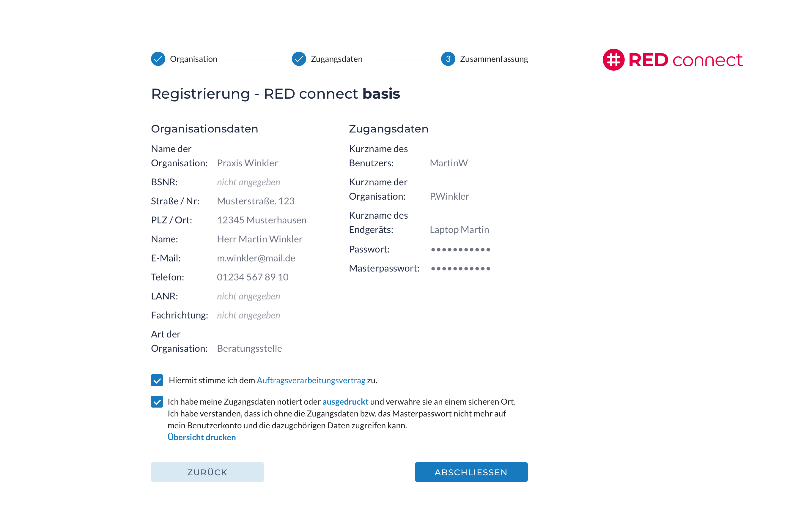The width and height of the screenshot is (812, 505).
Task: Select the Zusammenfassung step label
Action: 494,59
